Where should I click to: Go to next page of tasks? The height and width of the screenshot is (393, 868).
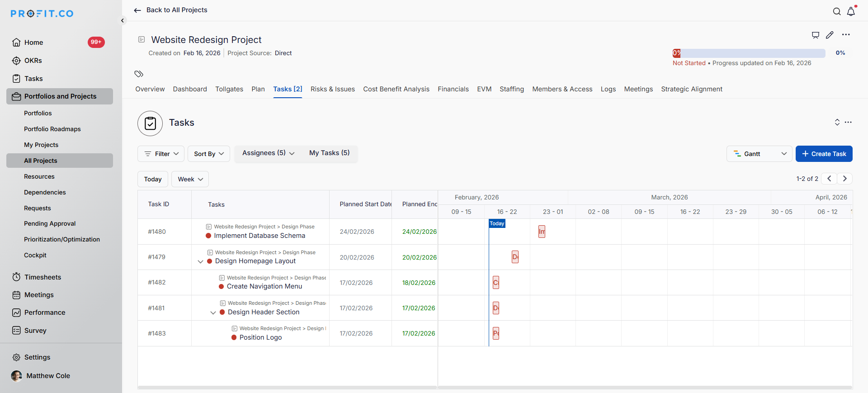coord(845,179)
